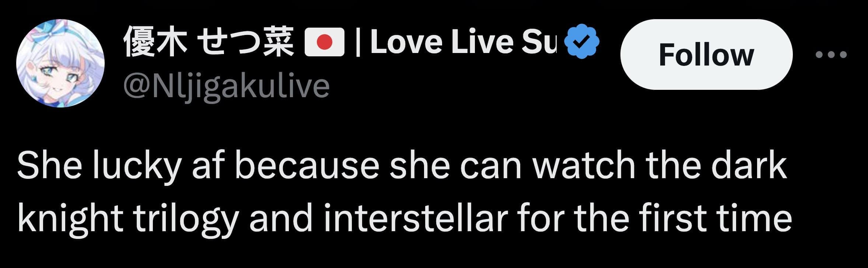Click the kanji "優木" in the name
Screen dimensions: 868x268
(154, 43)
